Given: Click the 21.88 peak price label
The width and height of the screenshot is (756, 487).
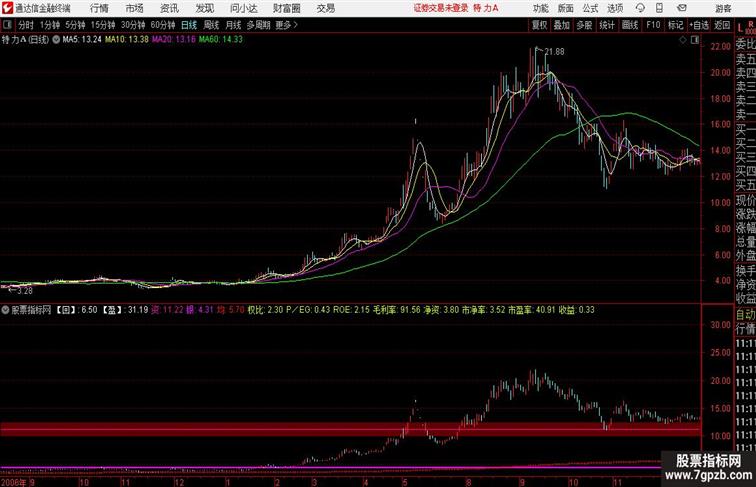Looking at the screenshot, I should point(554,52).
